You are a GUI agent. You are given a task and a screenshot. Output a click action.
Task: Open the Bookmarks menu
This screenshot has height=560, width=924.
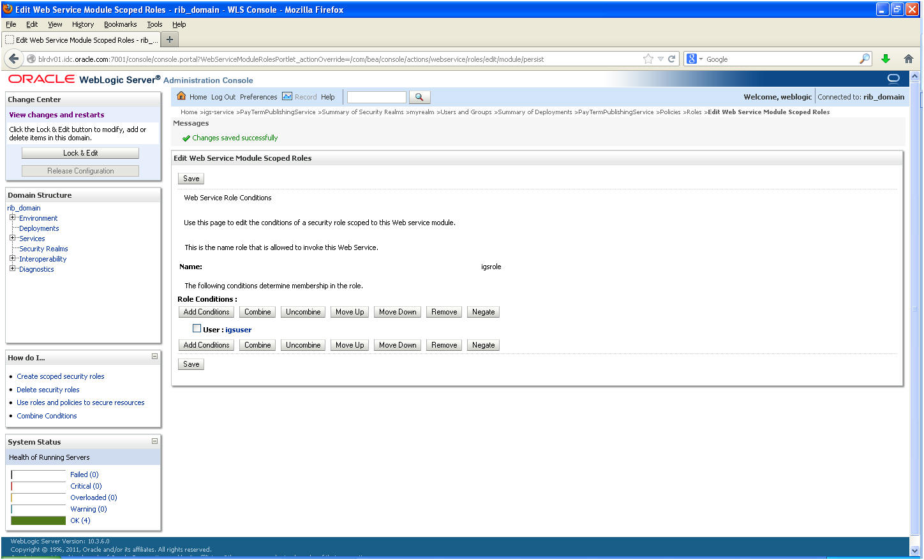pyautogui.click(x=120, y=24)
